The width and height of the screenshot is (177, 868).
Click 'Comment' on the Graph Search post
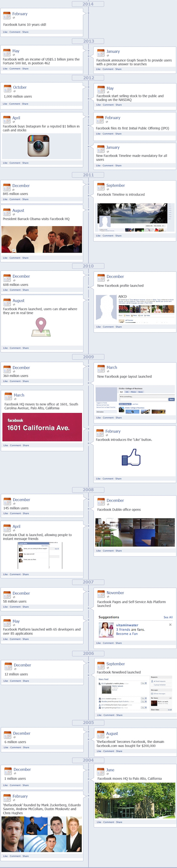(108, 69)
